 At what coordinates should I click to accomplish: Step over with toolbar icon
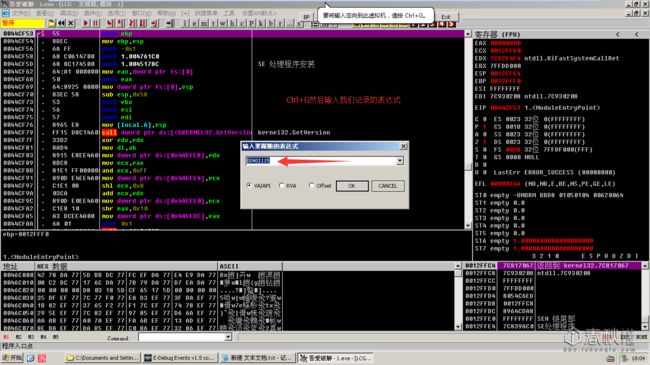point(120,23)
